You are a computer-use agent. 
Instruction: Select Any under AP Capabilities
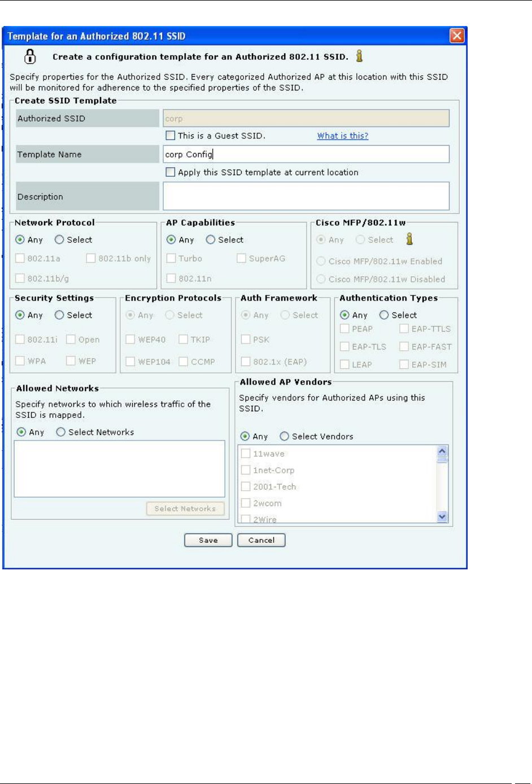(171, 239)
